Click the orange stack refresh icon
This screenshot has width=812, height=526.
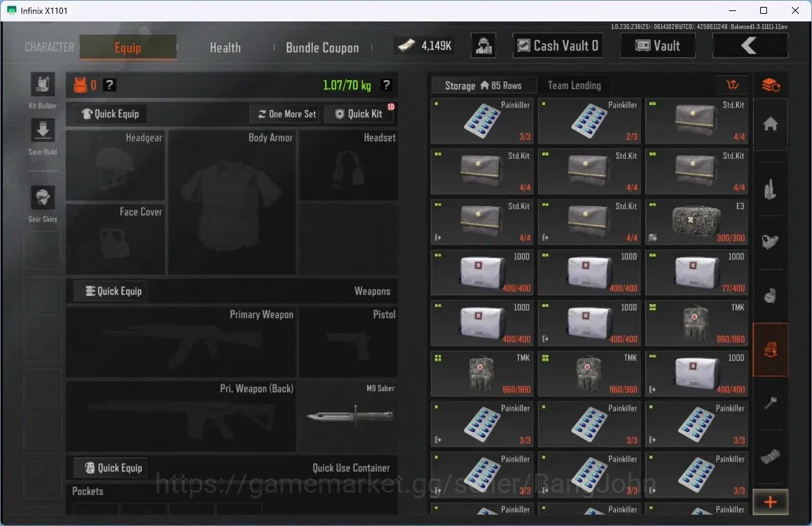click(x=771, y=84)
